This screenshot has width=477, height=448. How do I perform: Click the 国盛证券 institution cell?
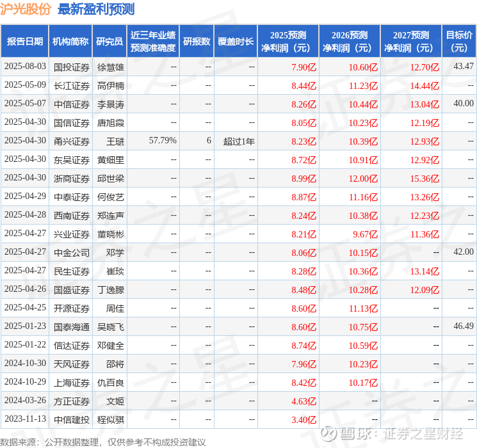[x=72, y=290]
